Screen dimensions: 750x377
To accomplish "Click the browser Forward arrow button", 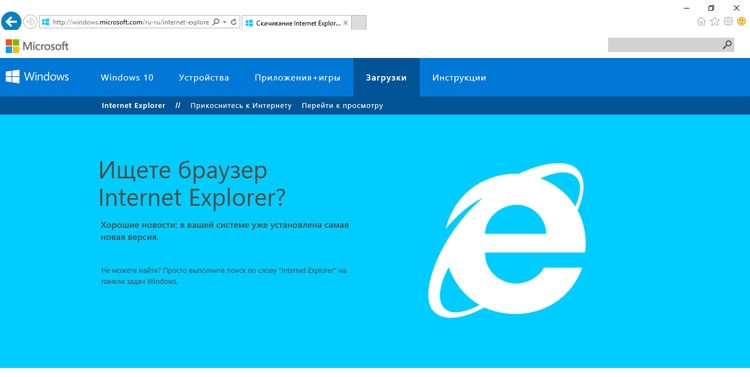I will (30, 22).
